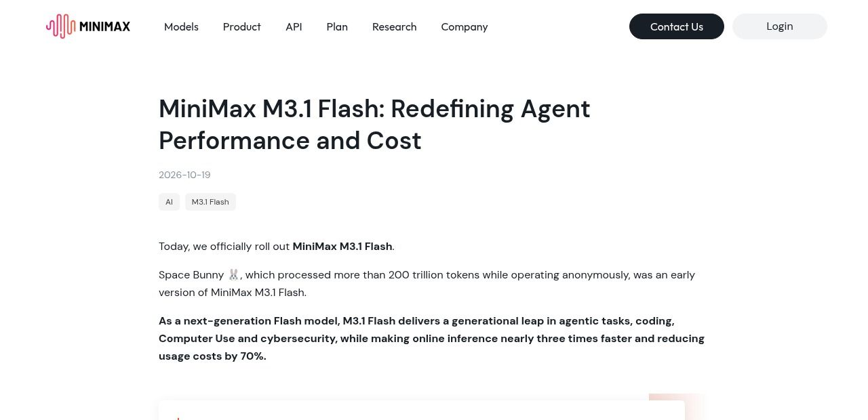868x420 pixels.
Task: Click the article title heading
Action: (374, 125)
